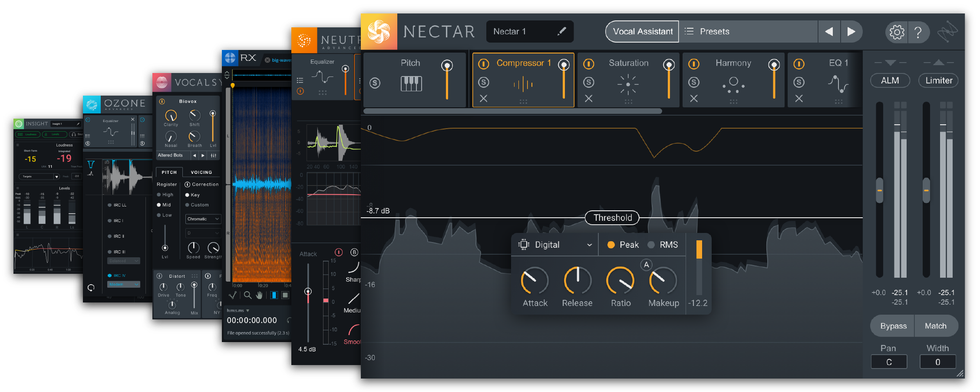Open Nectar settings gear icon
980x392 pixels.
click(x=897, y=32)
